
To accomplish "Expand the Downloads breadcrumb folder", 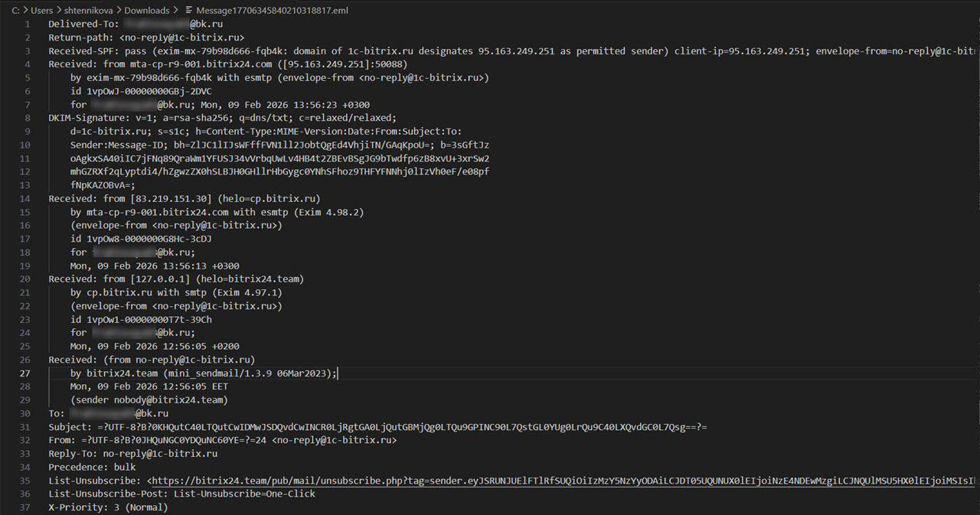I will coord(146,11).
